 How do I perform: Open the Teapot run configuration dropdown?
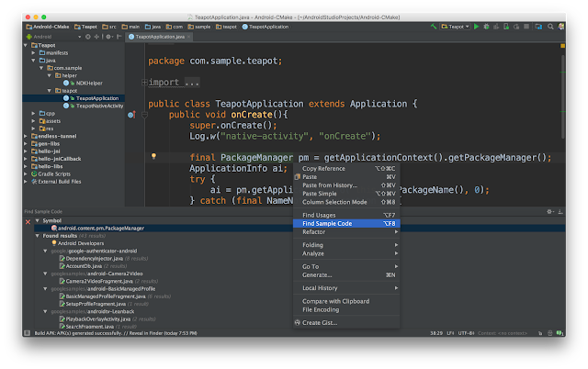pos(456,28)
